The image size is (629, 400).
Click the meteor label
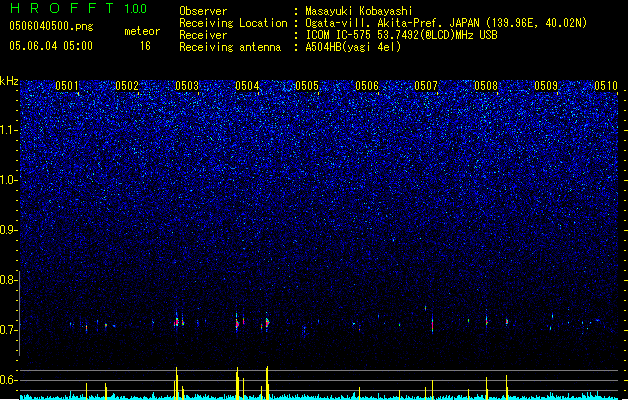pos(142,31)
